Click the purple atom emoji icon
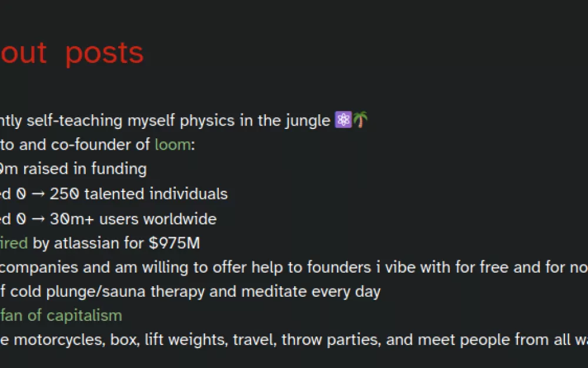The height and width of the screenshot is (368, 588). click(x=343, y=120)
